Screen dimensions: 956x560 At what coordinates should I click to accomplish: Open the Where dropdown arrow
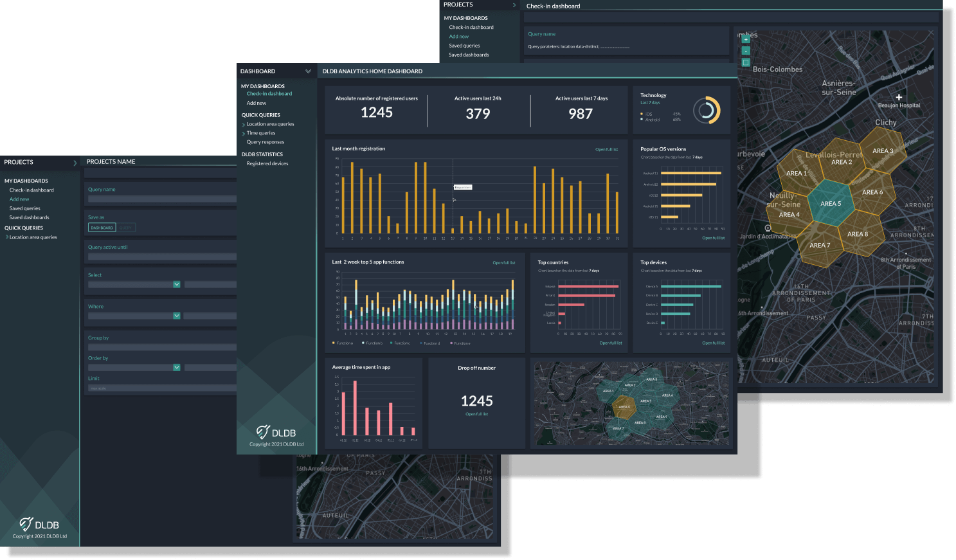[x=177, y=316]
